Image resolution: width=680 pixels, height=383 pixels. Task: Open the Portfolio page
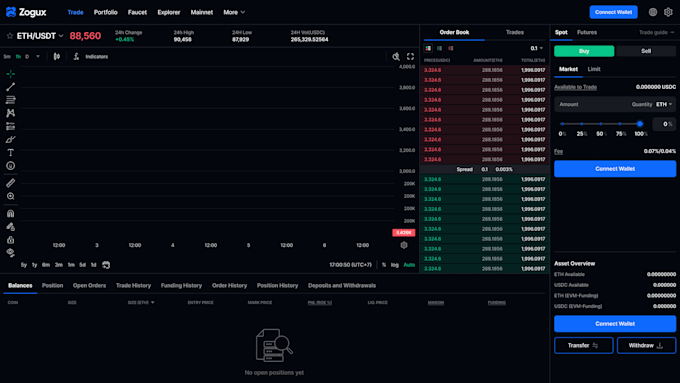tap(105, 12)
